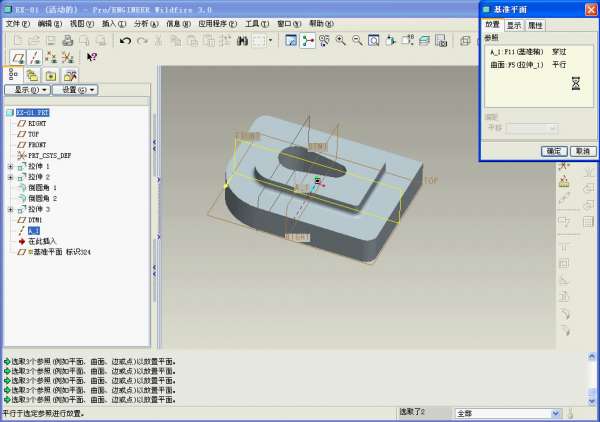Open the 显示 dropdown in model tree

[x=26, y=90]
